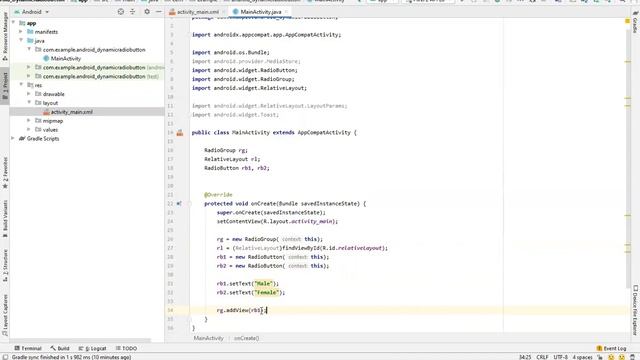Close the MainActivity.java tab
640x360 pixels.
286,12
